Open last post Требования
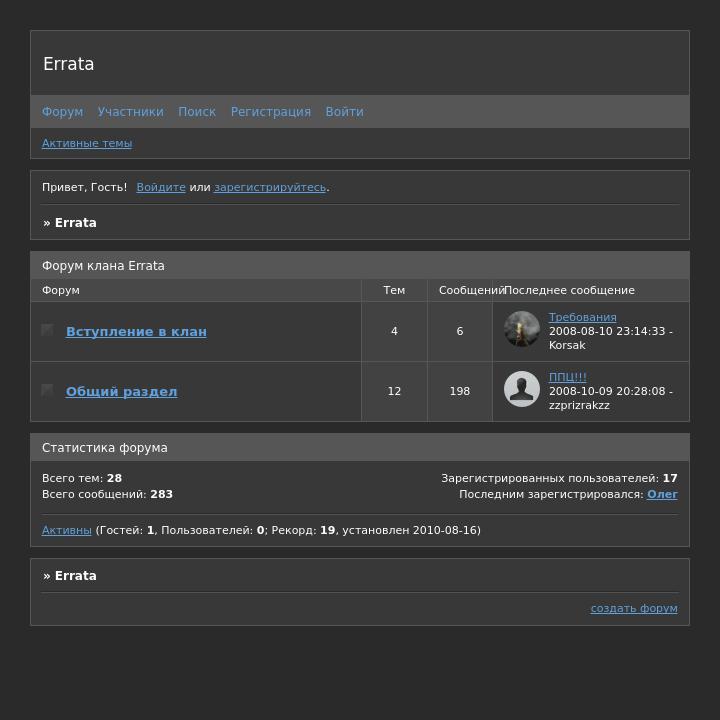Viewport: 720px width, 720px height. tap(582, 317)
